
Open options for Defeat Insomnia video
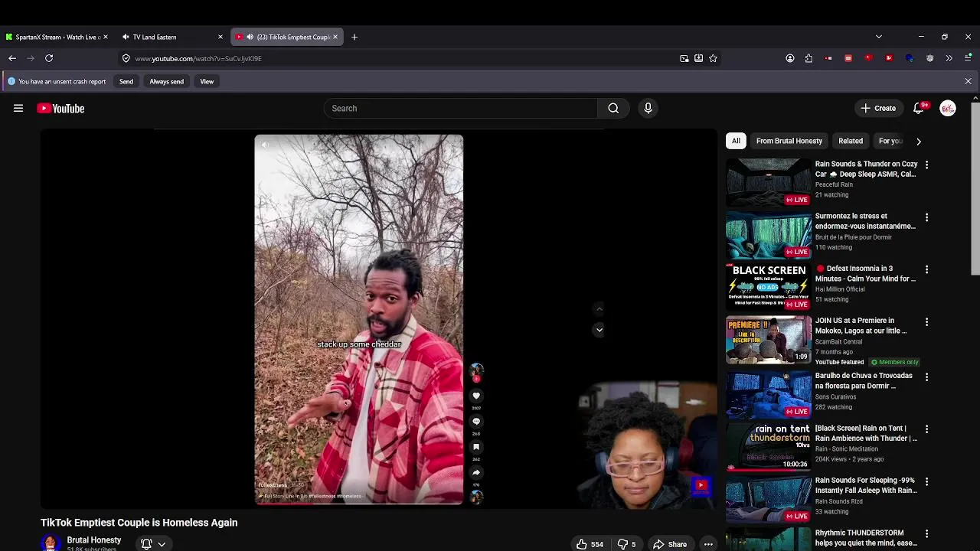(x=926, y=269)
